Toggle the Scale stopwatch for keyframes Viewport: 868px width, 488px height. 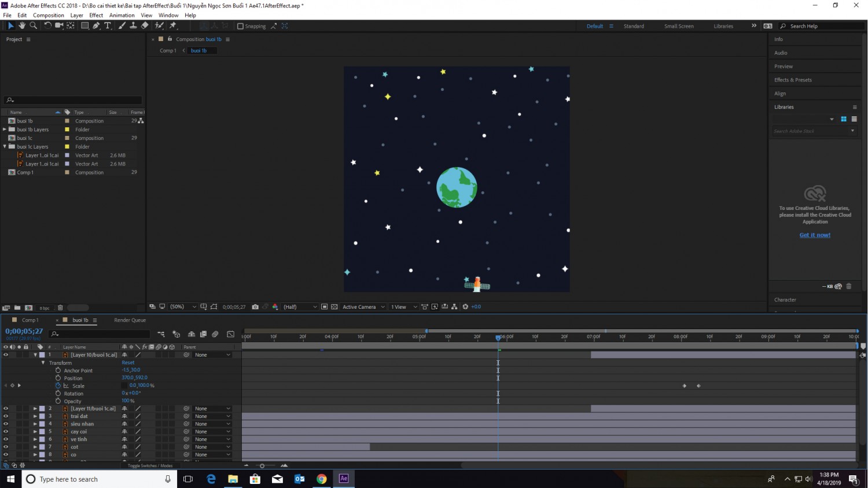click(58, 386)
